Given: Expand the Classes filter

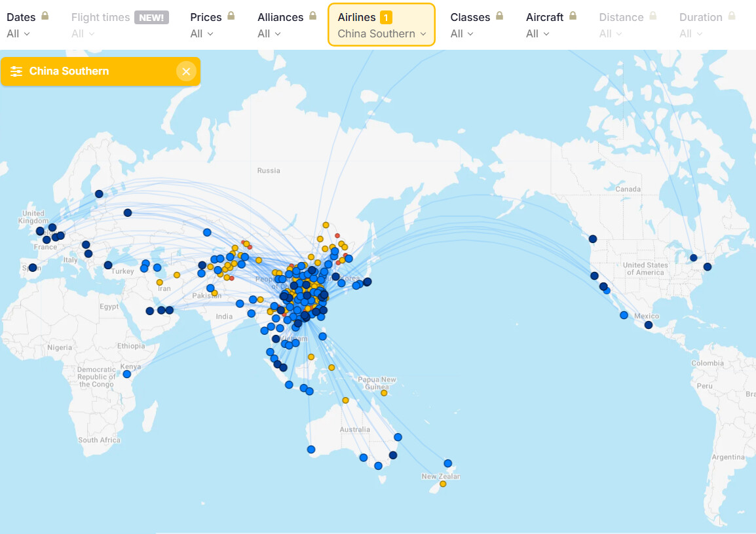Looking at the screenshot, I should (476, 25).
